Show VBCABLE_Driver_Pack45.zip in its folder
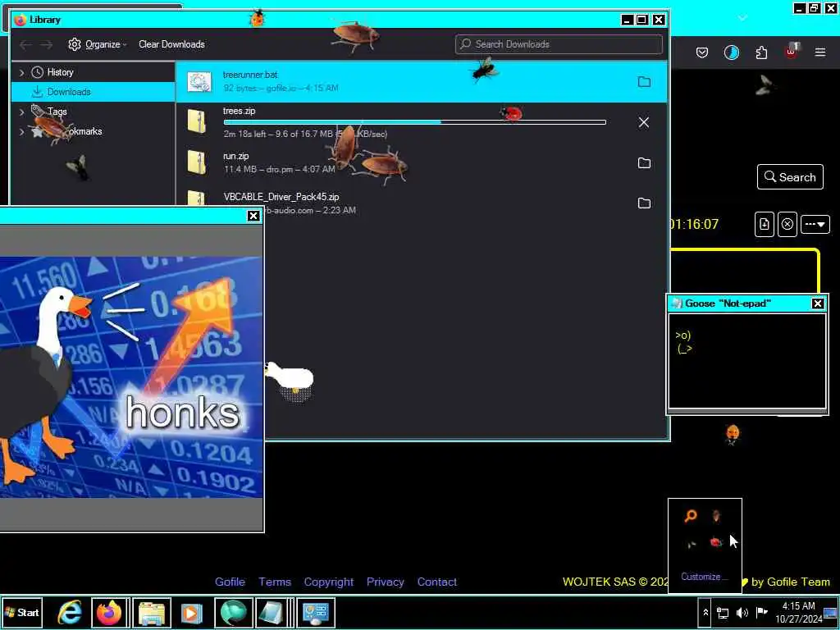 tap(644, 203)
